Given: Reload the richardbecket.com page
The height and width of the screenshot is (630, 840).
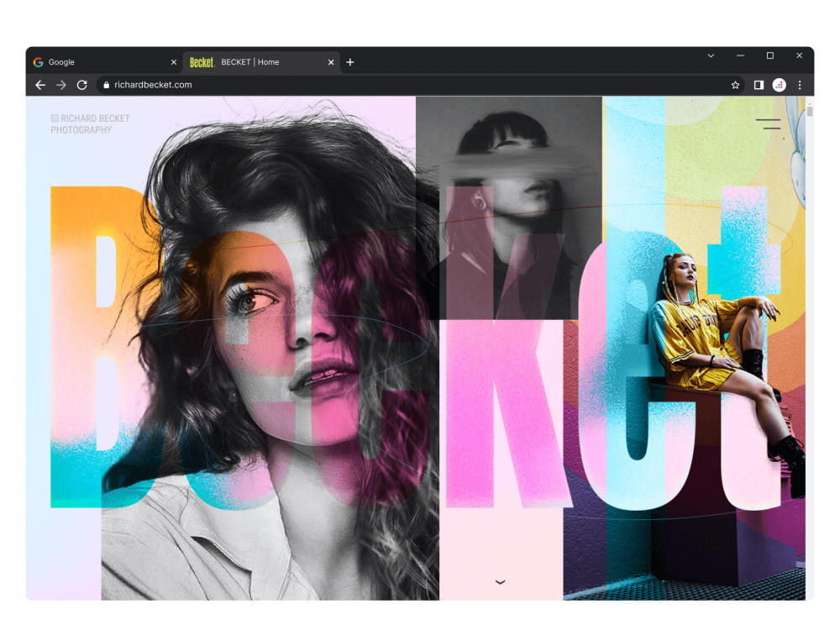Looking at the screenshot, I should point(82,85).
